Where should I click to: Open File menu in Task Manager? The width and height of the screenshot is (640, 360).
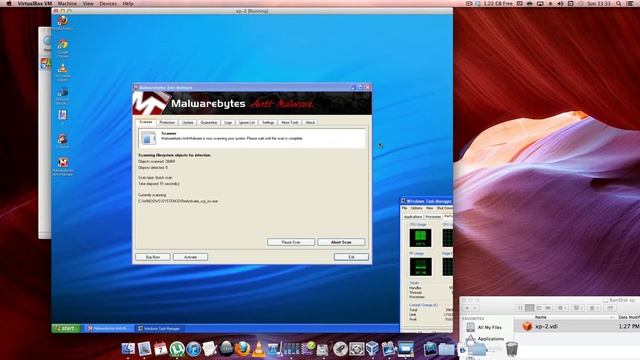pyautogui.click(x=404, y=208)
